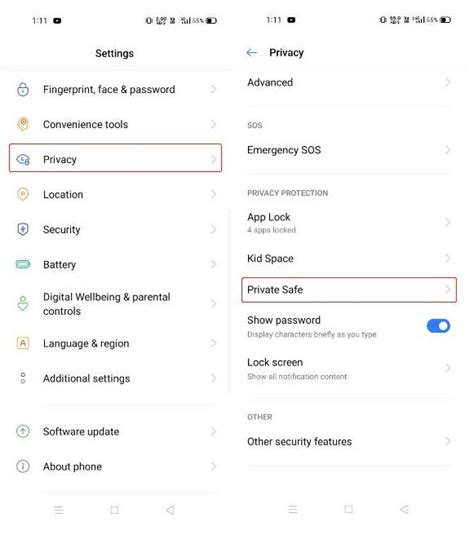Tap the left screen's home square button

tap(115, 510)
